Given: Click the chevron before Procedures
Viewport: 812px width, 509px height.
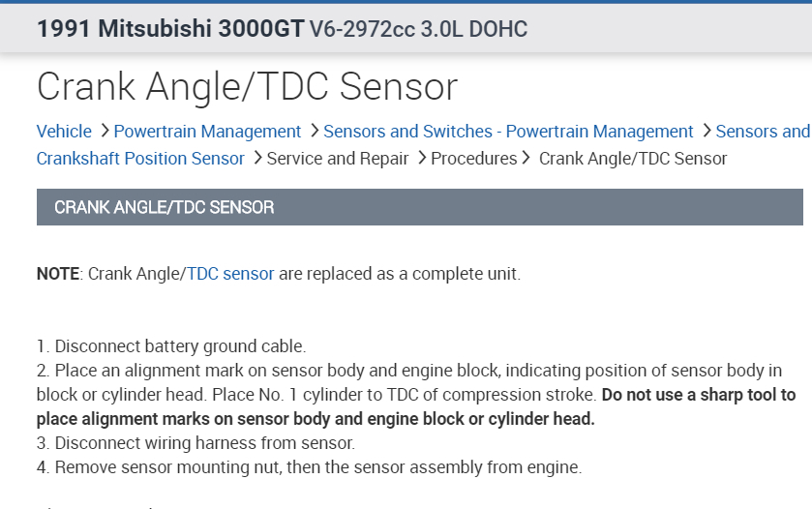Looking at the screenshot, I should tap(421, 158).
